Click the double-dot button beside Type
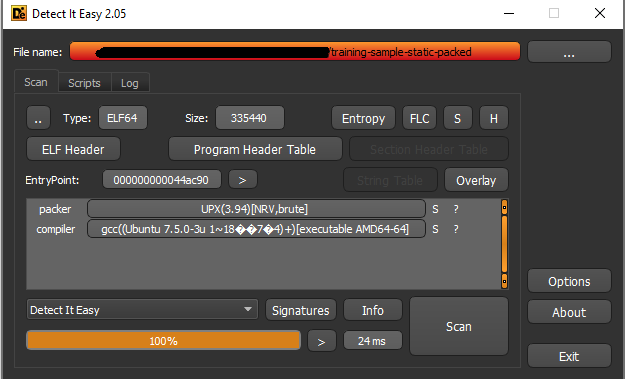 coord(38,118)
